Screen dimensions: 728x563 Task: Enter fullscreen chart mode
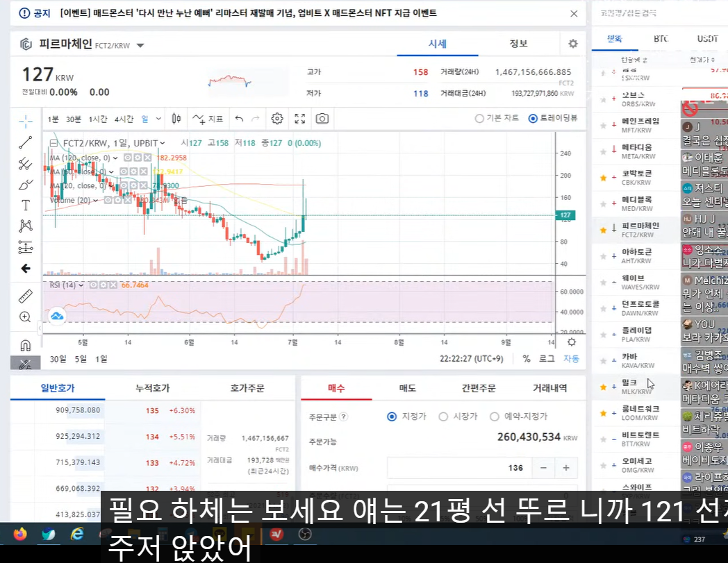coord(300,119)
